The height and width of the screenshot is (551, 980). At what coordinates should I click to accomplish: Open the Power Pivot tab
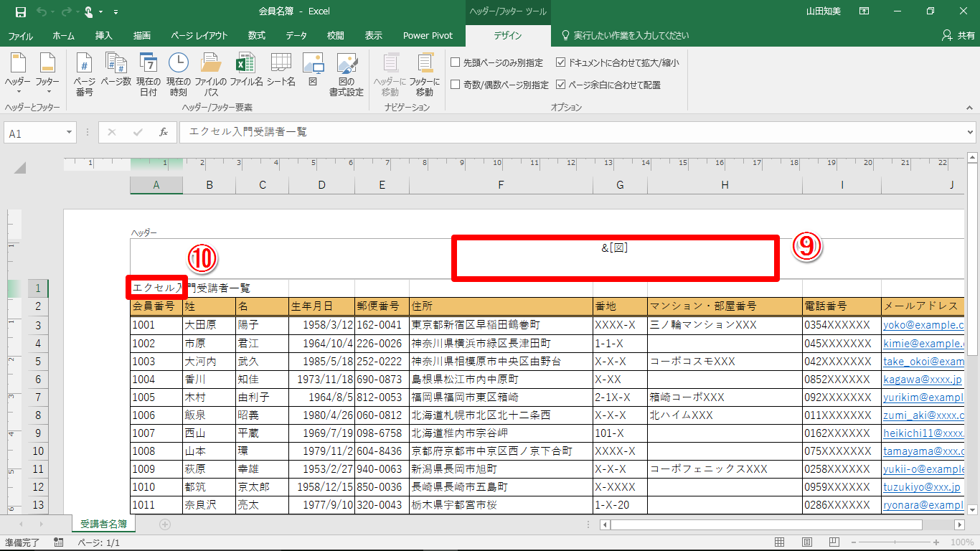[x=428, y=35]
